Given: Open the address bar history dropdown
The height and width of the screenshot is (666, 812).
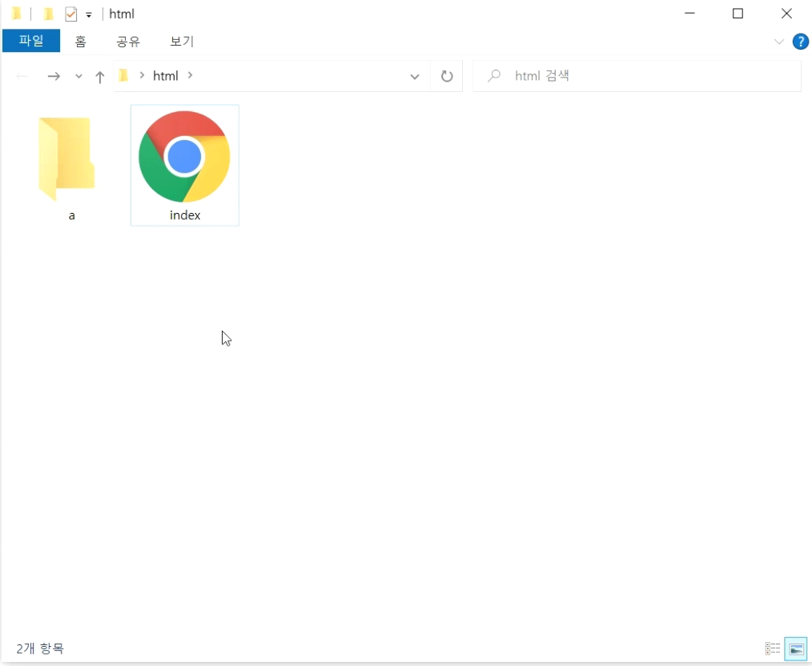Looking at the screenshot, I should tap(415, 77).
